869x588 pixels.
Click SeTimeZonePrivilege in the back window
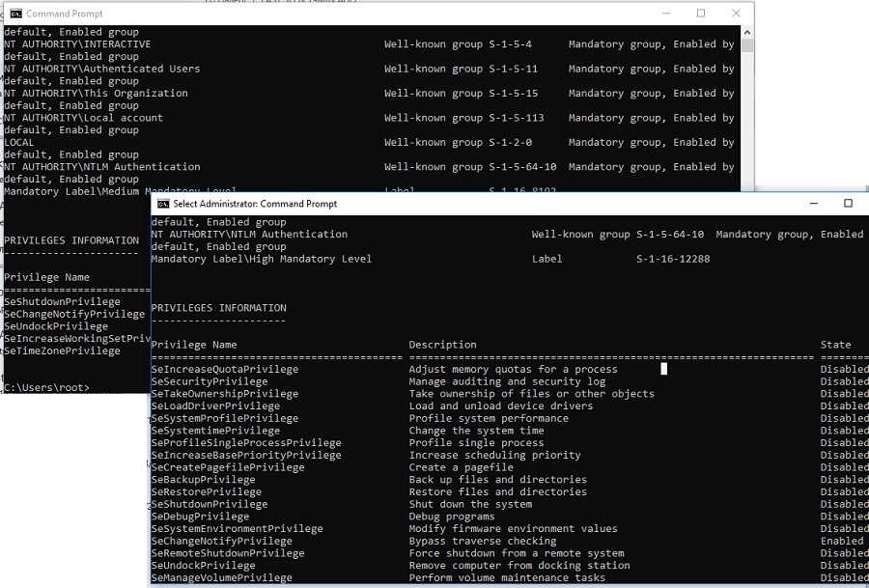62,350
